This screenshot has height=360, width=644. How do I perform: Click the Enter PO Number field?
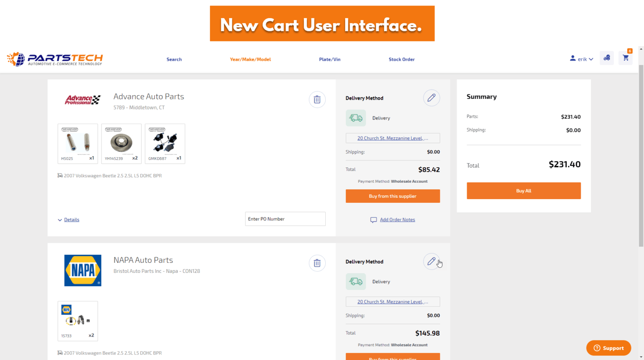pos(285,219)
